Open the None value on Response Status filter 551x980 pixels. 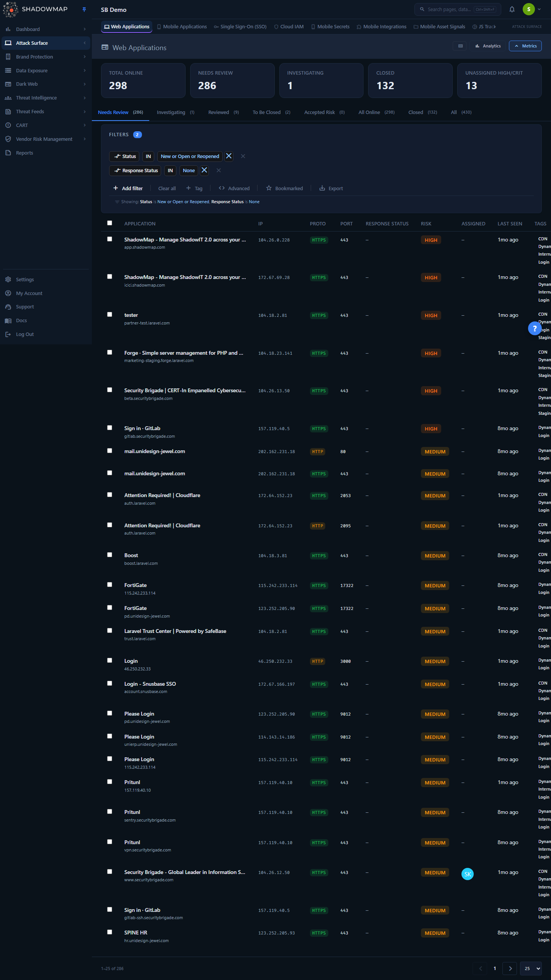pos(189,170)
